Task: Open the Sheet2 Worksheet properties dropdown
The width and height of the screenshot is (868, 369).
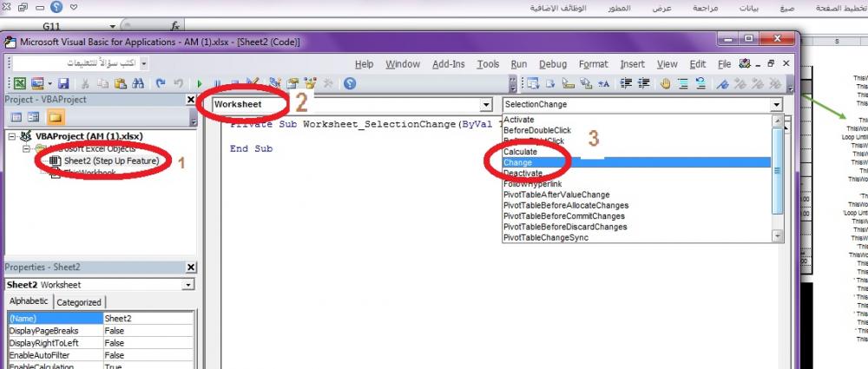Action: pos(188,285)
